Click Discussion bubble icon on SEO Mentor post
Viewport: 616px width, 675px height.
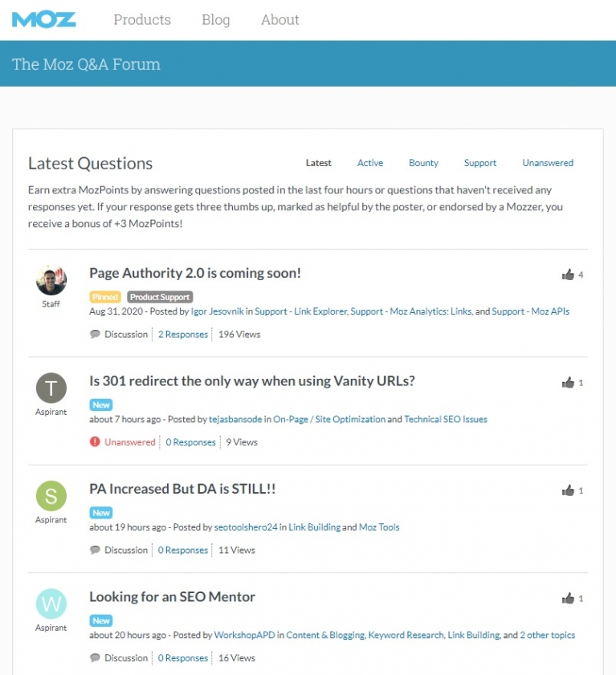pos(95,658)
